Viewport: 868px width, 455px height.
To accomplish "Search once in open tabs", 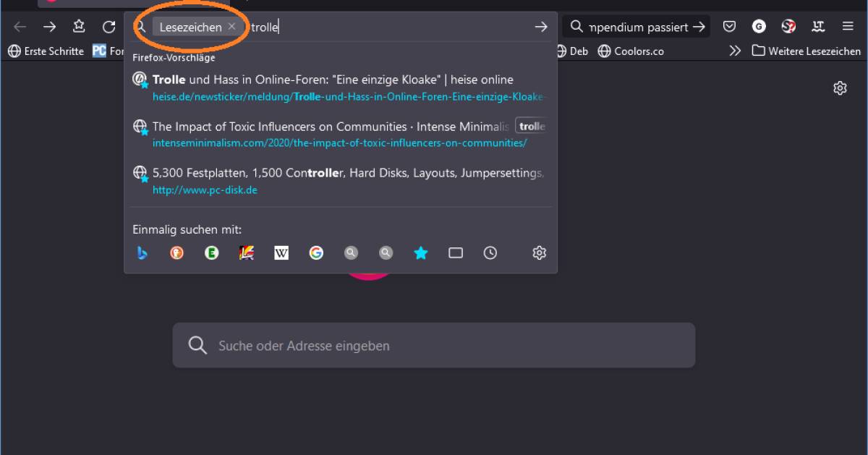I will pyautogui.click(x=455, y=252).
